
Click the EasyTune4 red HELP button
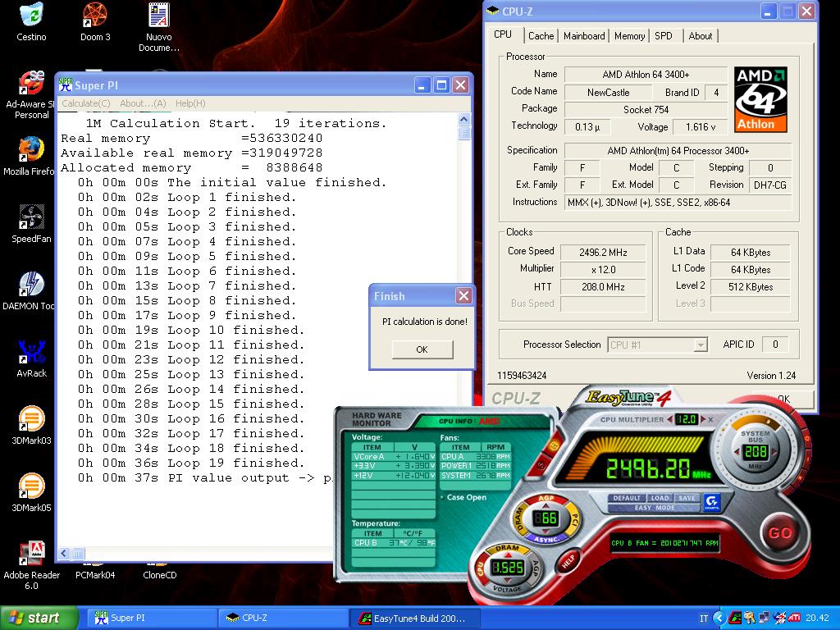coord(568,560)
